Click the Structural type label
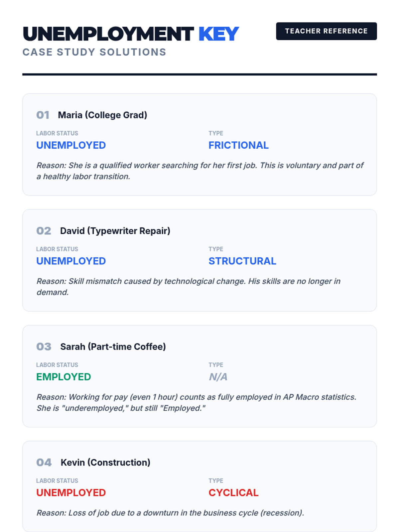Image resolution: width=399 pixels, height=532 pixels. point(242,261)
